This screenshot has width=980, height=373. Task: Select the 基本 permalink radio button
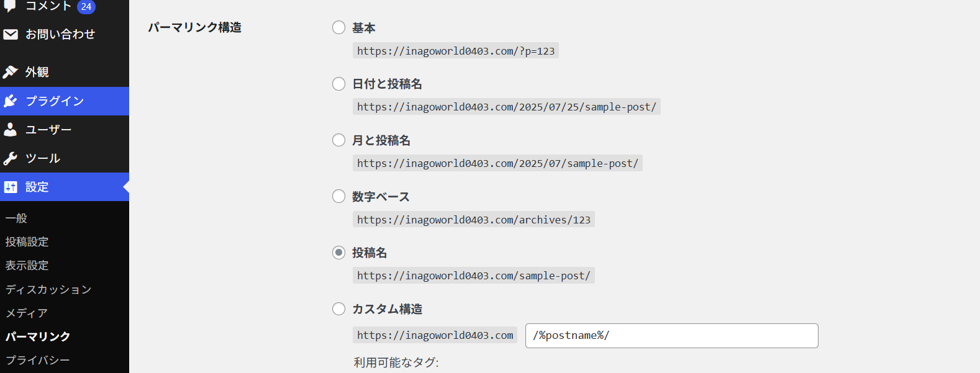(x=338, y=27)
